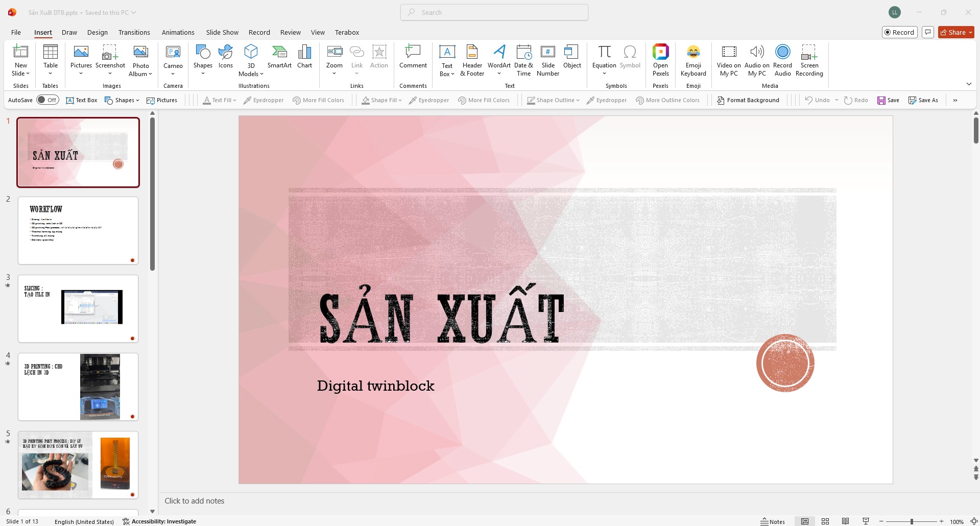Click the Save button in quick toolbar
Screen dimensions: 980x526
click(888, 100)
